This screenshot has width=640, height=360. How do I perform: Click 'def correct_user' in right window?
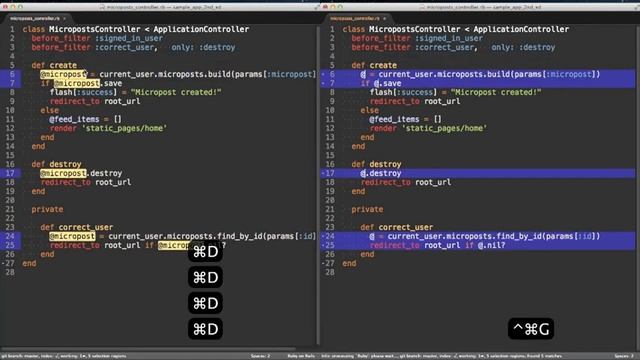[x=397, y=227]
